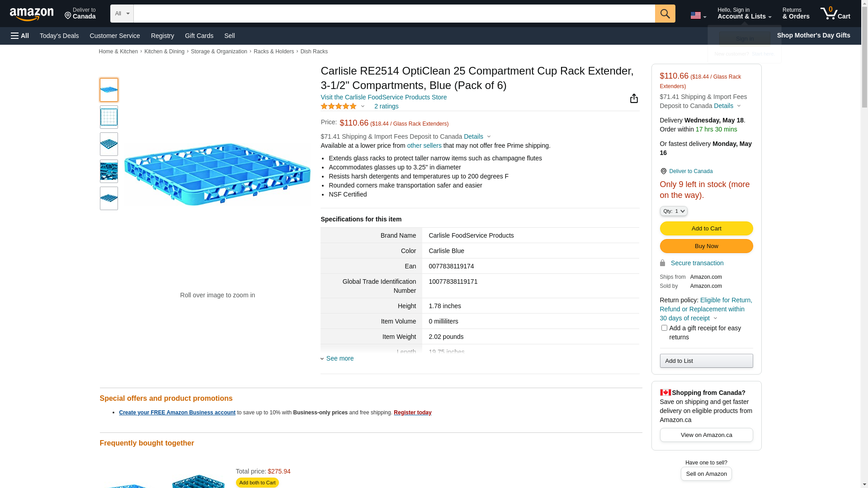Click the five-star rating icon

339,106
